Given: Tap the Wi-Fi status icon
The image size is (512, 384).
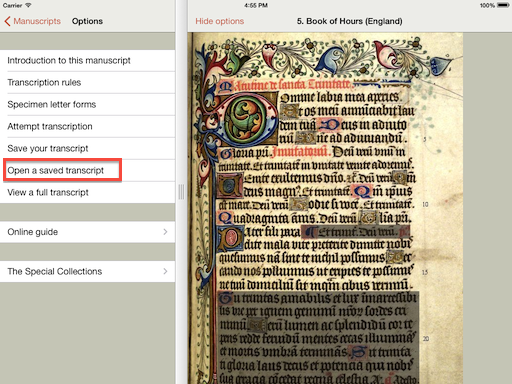Looking at the screenshot, I should (28, 5).
